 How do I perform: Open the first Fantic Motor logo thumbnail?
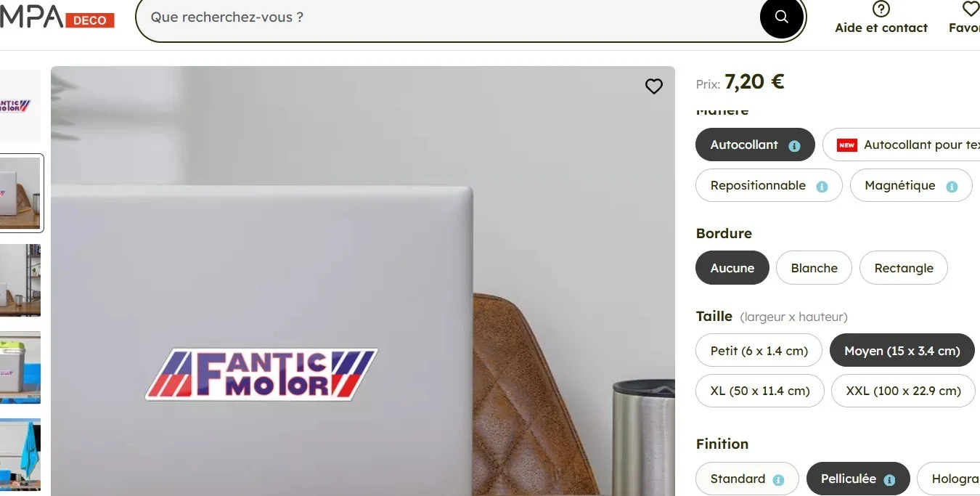[20, 106]
